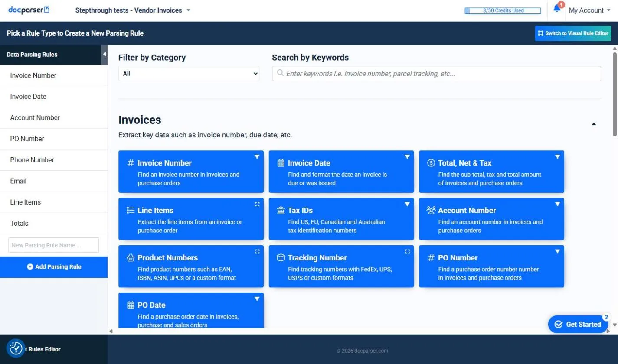This screenshot has width=618, height=364.
Task: Open the Filter by Category dropdown
Action: point(189,74)
